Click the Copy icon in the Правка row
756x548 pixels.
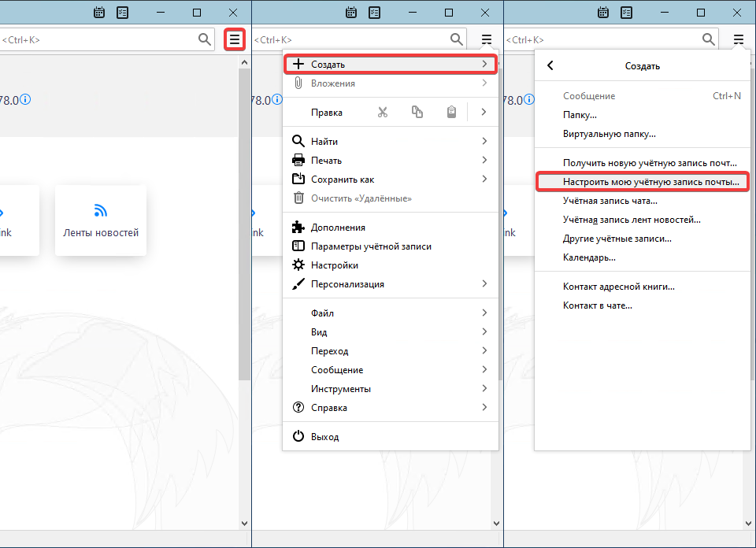pos(417,113)
